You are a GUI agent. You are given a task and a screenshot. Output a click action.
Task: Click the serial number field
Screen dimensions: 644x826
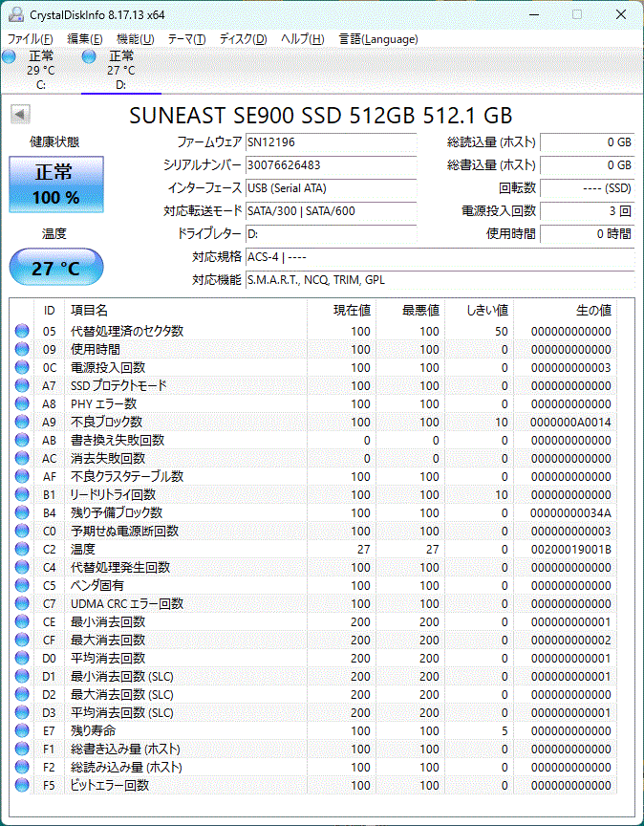(x=331, y=164)
